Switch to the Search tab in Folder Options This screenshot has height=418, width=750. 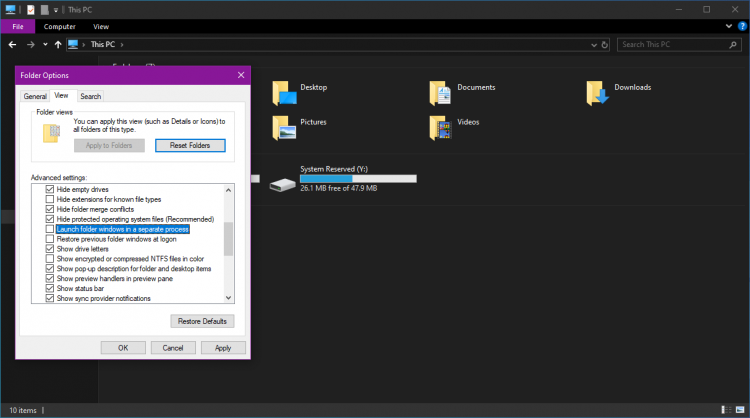tap(90, 96)
